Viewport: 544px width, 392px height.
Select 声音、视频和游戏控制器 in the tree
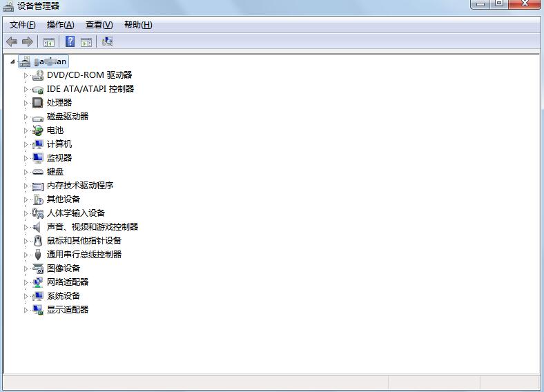(x=93, y=227)
